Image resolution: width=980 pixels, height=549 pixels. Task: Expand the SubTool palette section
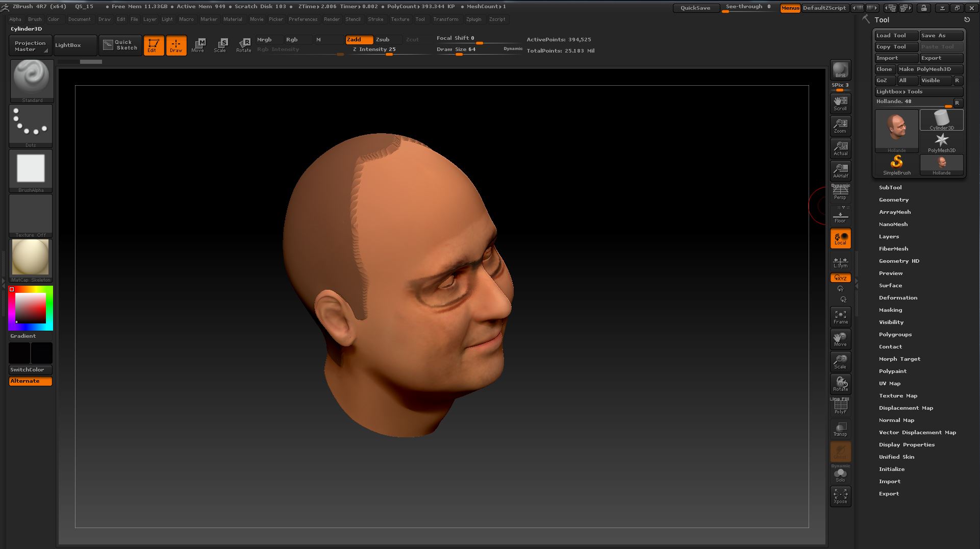point(890,188)
